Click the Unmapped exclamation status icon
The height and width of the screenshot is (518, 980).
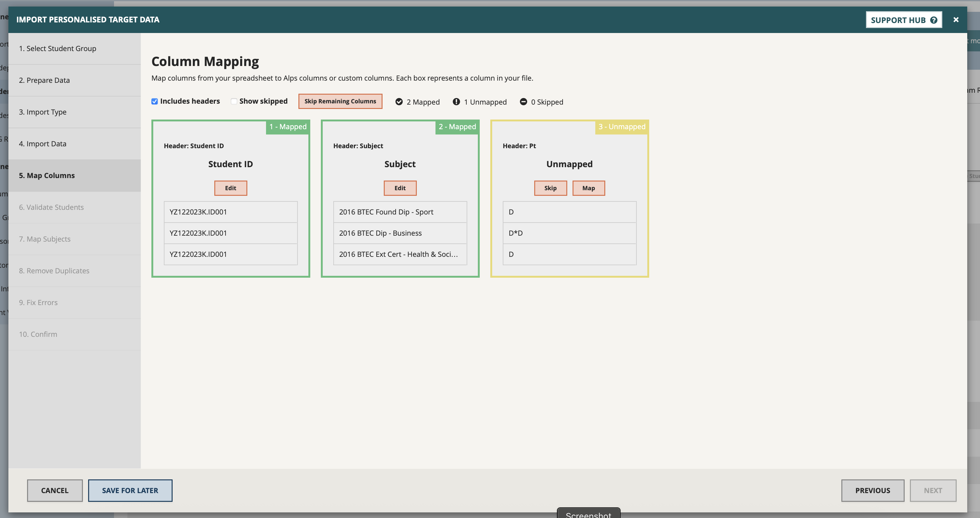pyautogui.click(x=456, y=102)
